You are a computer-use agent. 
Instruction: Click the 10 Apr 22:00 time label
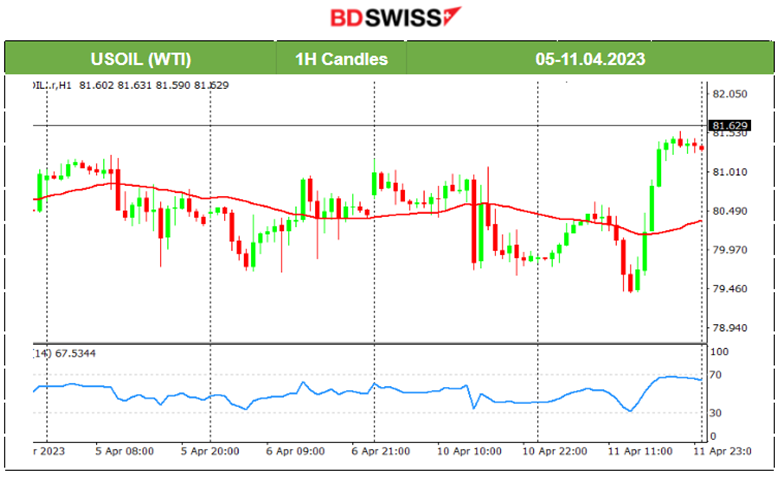point(555,452)
